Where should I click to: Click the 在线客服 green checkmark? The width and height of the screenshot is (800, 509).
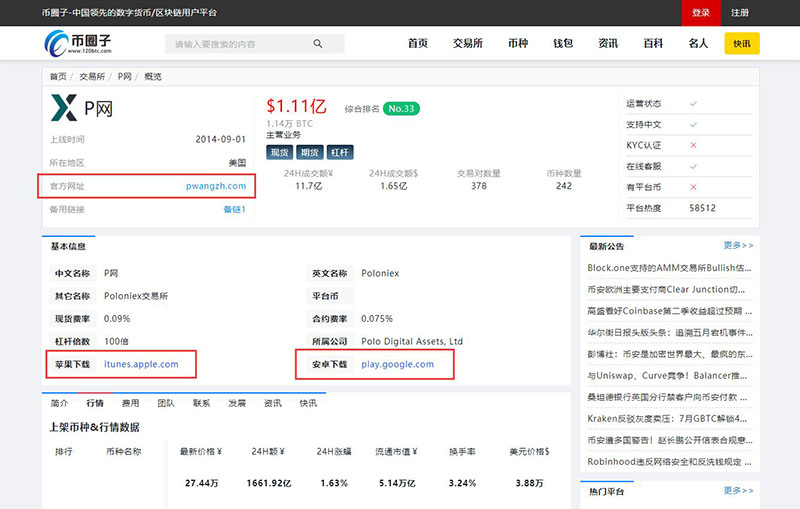693,166
